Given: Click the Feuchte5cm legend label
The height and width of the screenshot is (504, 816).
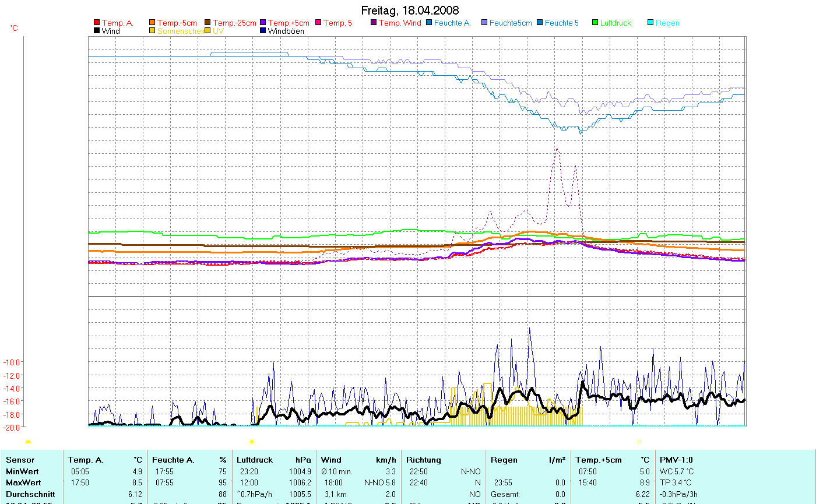Looking at the screenshot, I should [x=511, y=23].
